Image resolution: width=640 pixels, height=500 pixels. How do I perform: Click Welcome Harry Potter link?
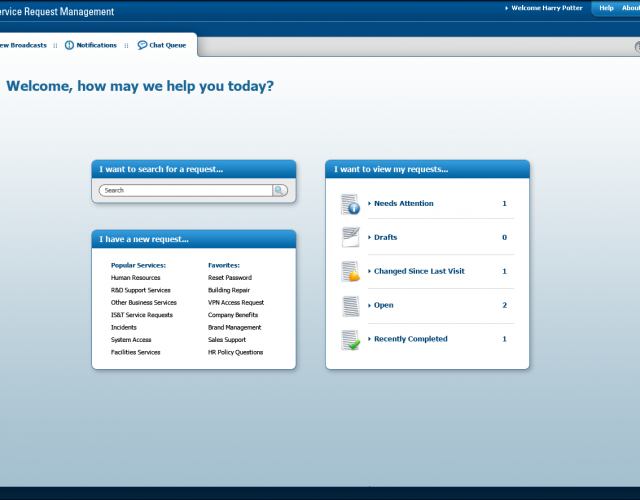pos(547,8)
